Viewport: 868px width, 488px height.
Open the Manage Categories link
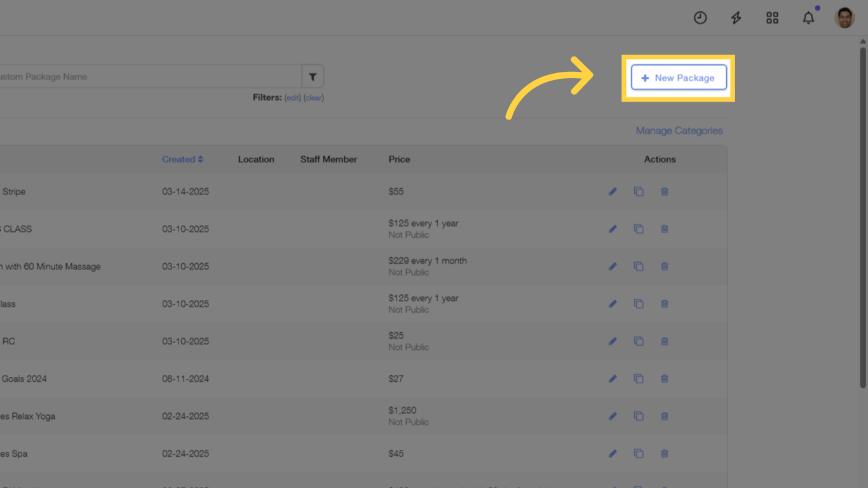click(x=679, y=130)
